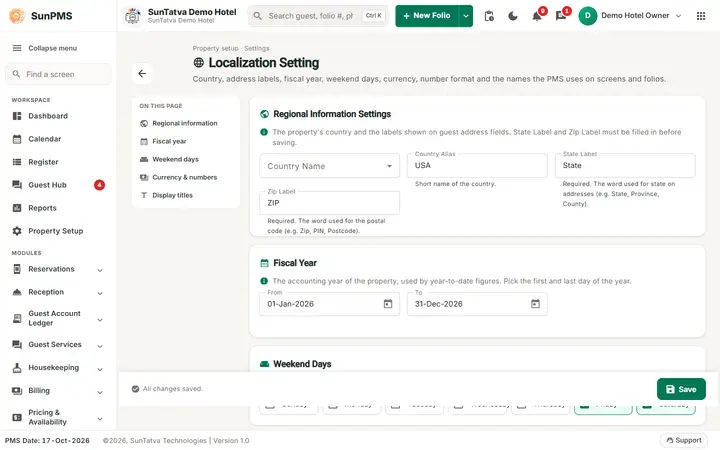Image resolution: width=720 pixels, height=450 pixels.
Task: Open the Country Name dropdown
Action: (x=330, y=166)
